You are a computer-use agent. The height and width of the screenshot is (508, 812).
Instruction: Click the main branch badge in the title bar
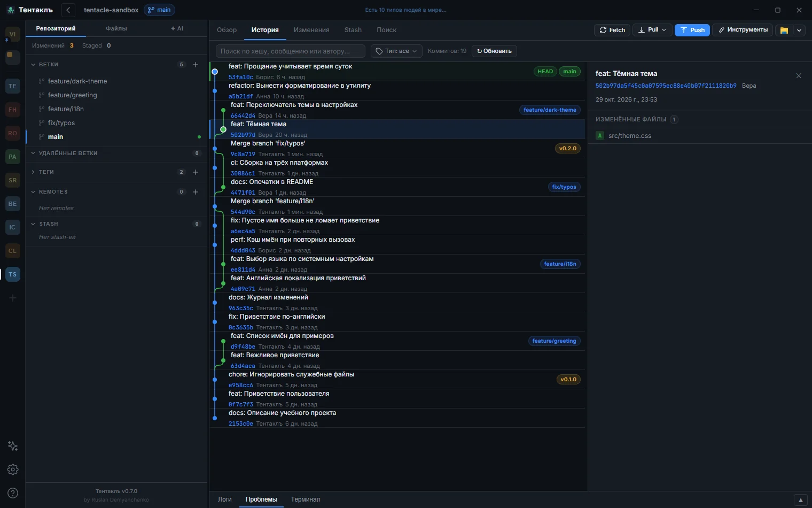[x=159, y=10]
